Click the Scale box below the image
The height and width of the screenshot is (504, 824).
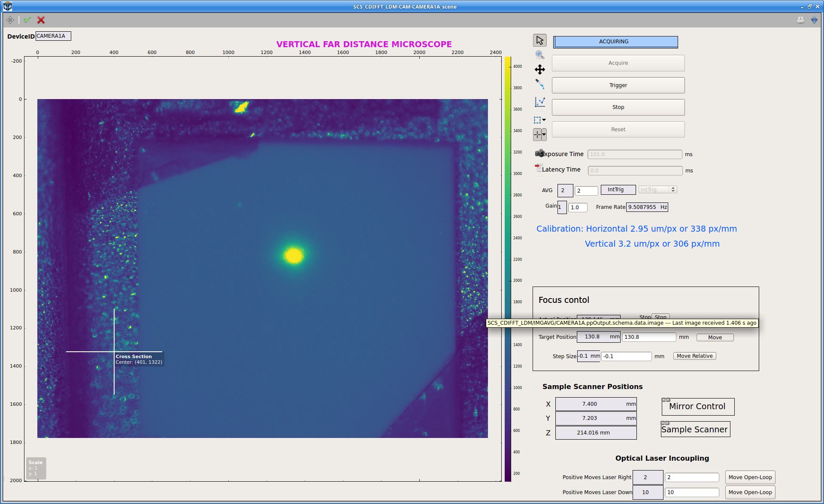(x=36, y=468)
